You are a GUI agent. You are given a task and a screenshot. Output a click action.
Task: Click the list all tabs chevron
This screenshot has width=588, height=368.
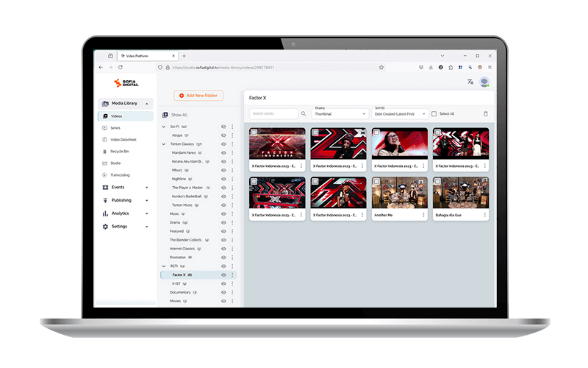(x=442, y=56)
